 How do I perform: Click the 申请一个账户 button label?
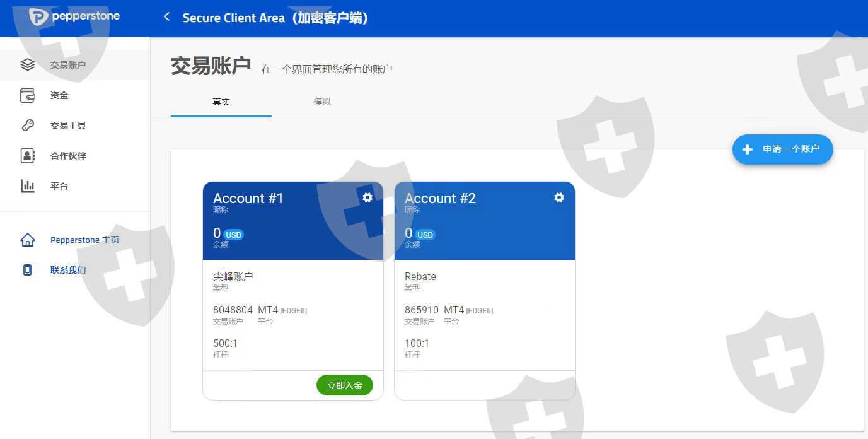pos(791,149)
